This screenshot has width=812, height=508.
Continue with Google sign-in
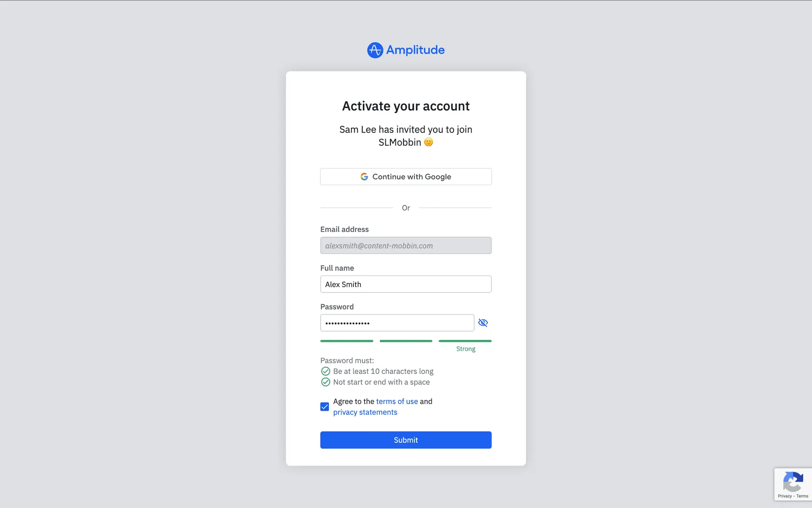pyautogui.click(x=406, y=177)
